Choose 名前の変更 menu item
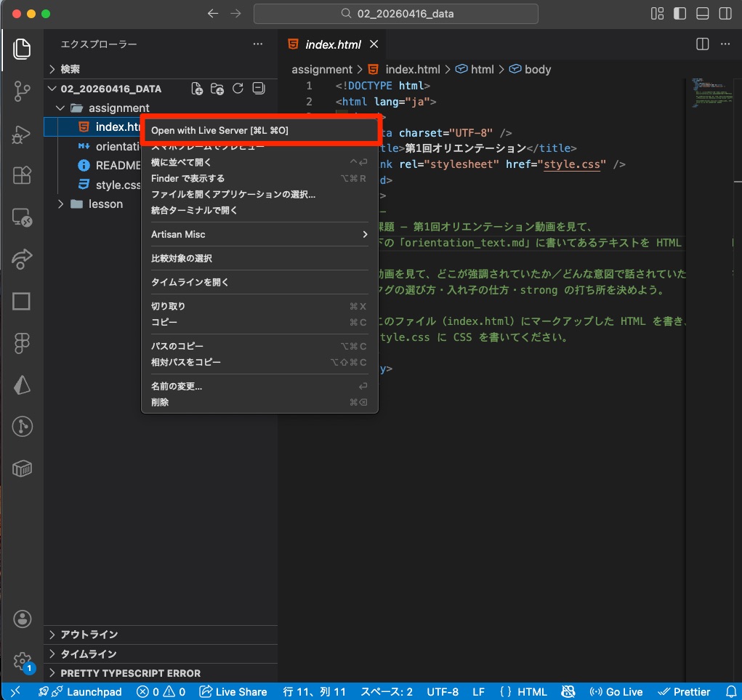The height and width of the screenshot is (700, 742). pyautogui.click(x=259, y=386)
